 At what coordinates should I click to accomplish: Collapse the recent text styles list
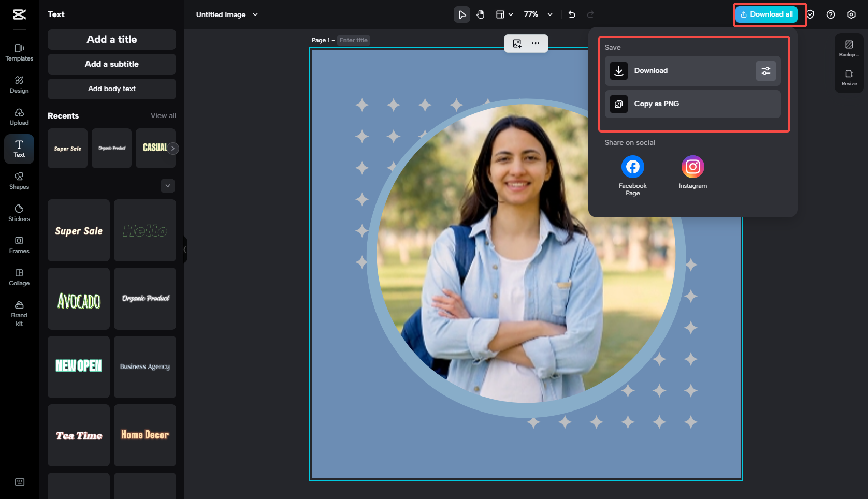pos(167,185)
